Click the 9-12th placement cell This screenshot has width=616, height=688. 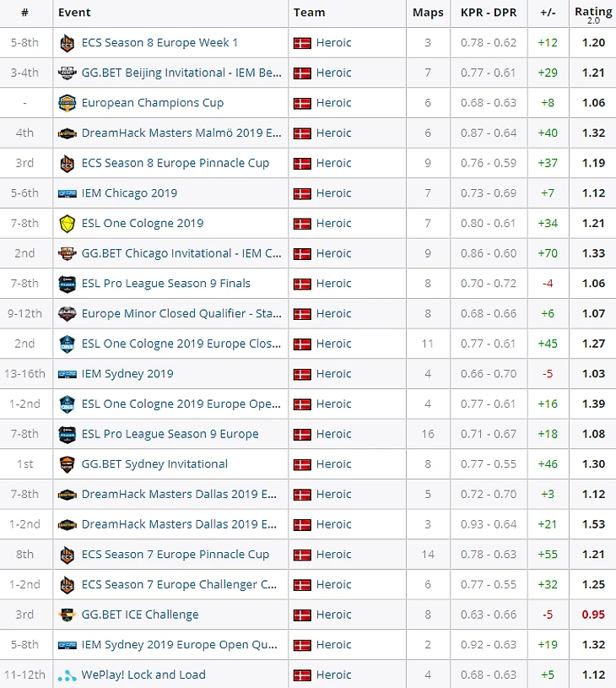coord(25,314)
